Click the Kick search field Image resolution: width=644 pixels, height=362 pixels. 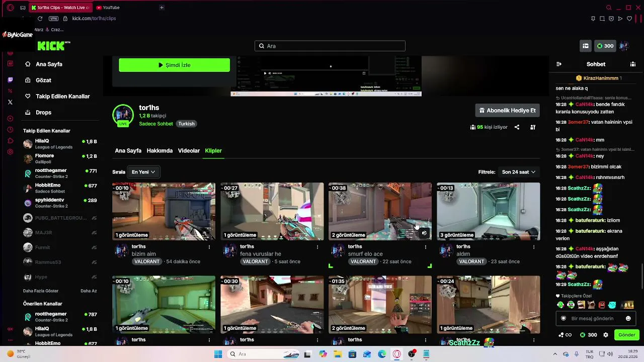click(330, 46)
